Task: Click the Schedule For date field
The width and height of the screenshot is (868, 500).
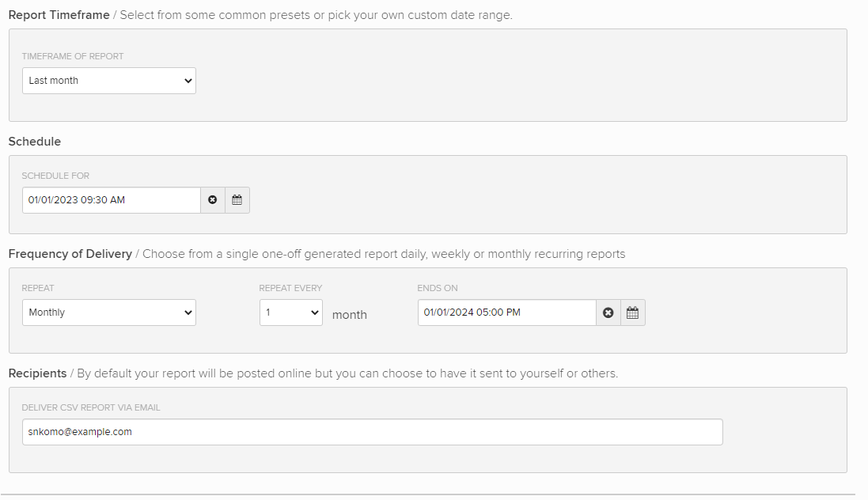Action: pyautogui.click(x=111, y=200)
